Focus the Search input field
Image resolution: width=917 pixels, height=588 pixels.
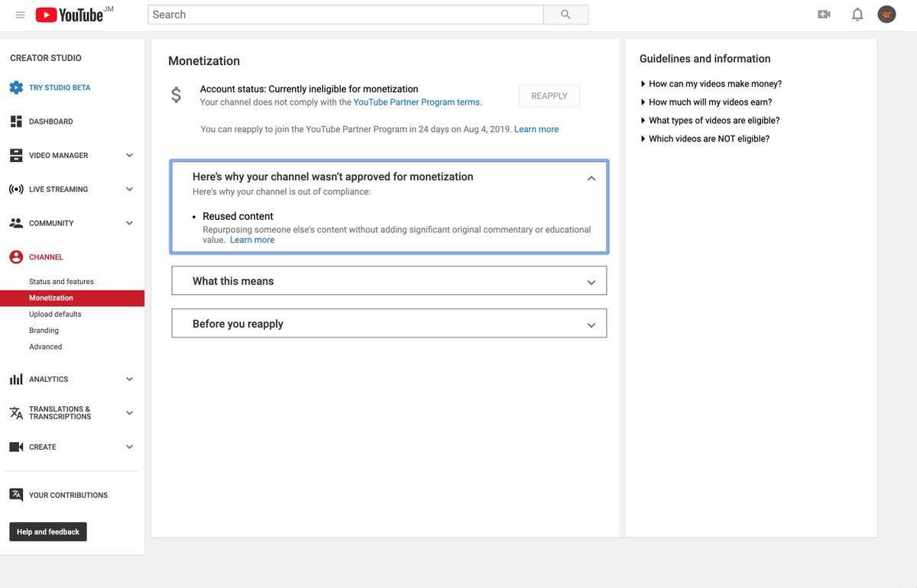345,15
